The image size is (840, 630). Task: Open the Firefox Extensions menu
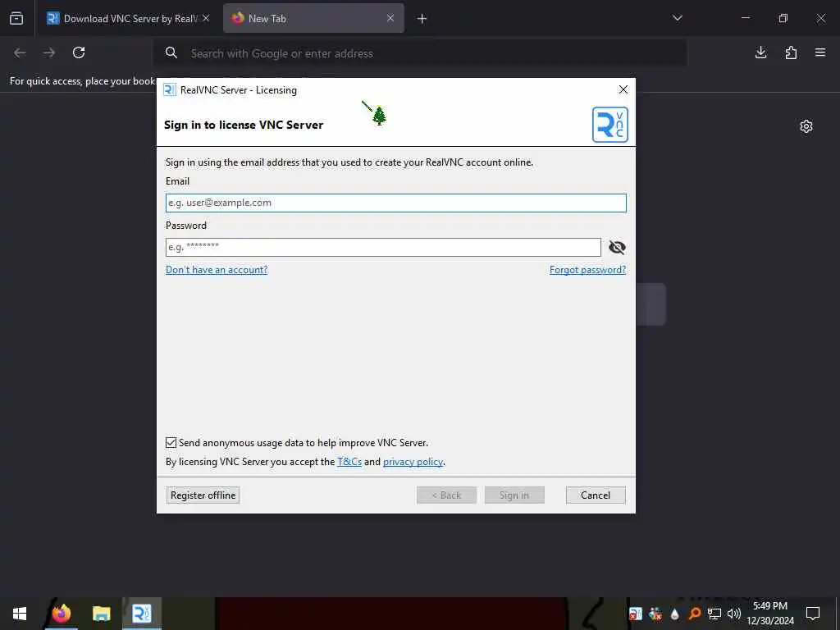tap(791, 52)
